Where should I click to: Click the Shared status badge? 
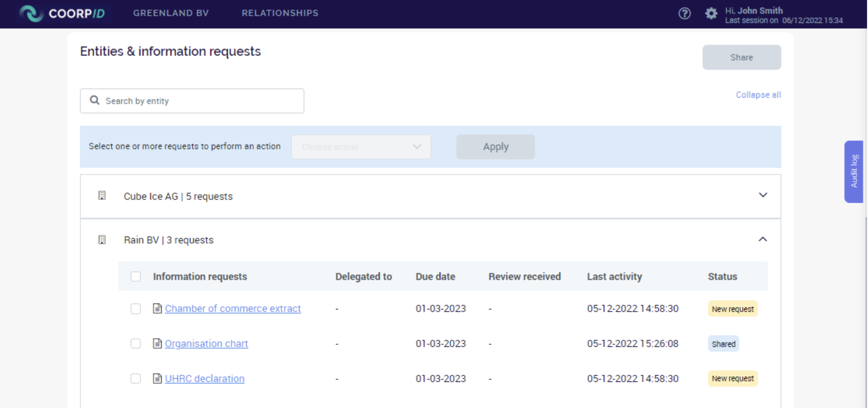[723, 344]
